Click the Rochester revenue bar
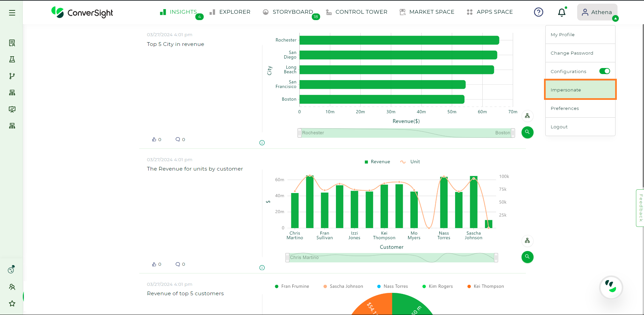 (x=399, y=40)
